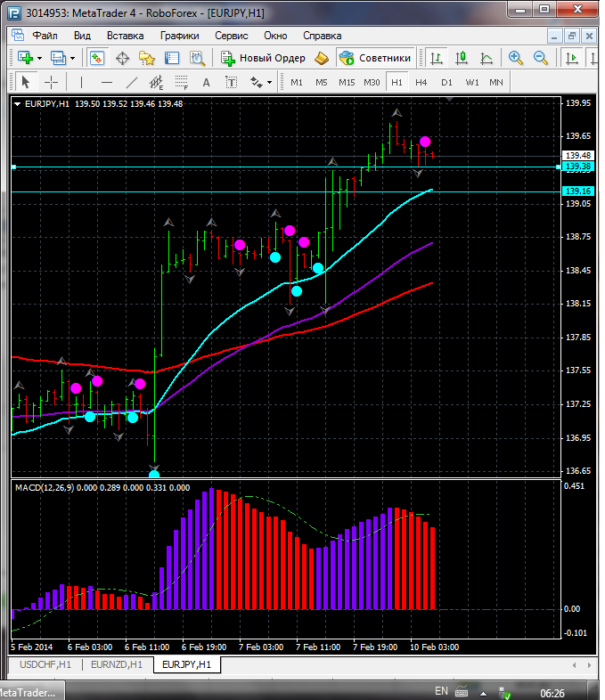The width and height of the screenshot is (605, 700).
Task: Open the Сервис menu
Action: (232, 36)
